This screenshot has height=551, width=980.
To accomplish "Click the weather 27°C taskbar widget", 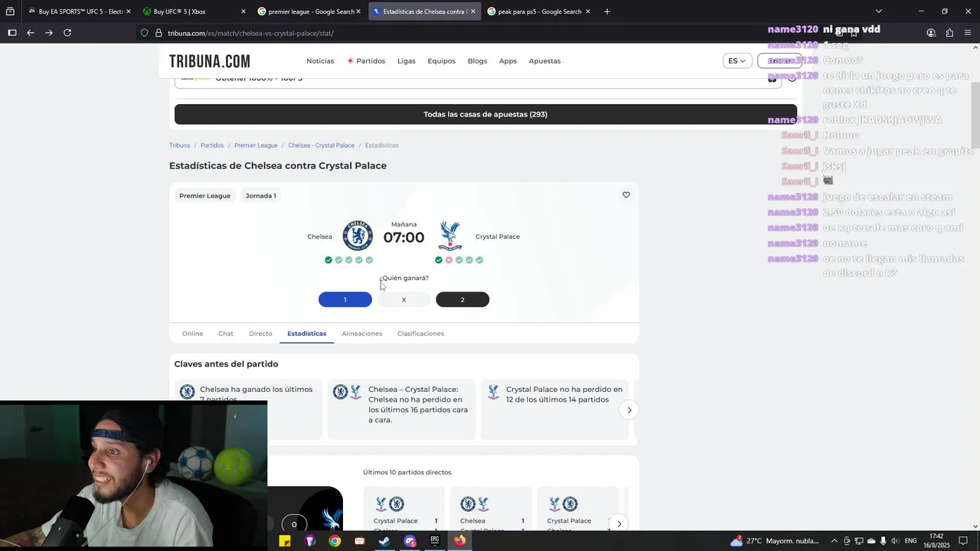I will coord(775,541).
